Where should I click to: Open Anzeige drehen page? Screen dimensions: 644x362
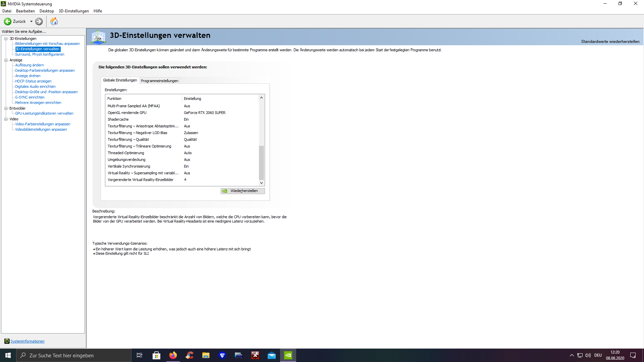coord(28,76)
